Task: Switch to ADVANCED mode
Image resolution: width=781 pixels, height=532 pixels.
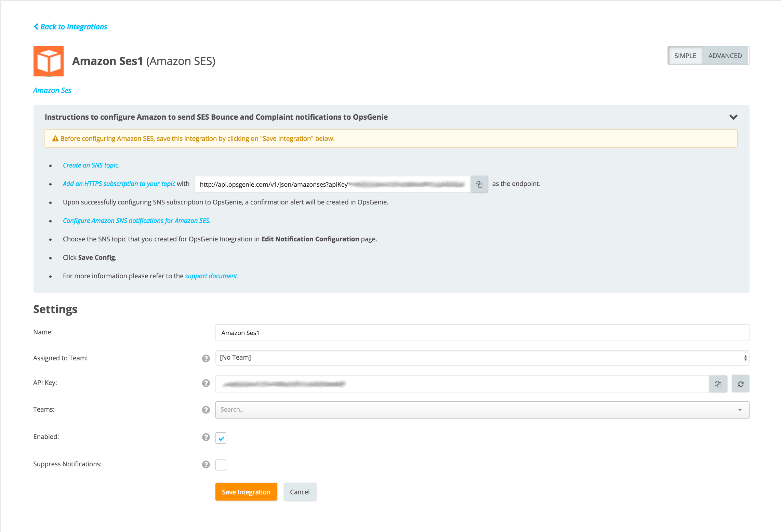Action: click(725, 56)
